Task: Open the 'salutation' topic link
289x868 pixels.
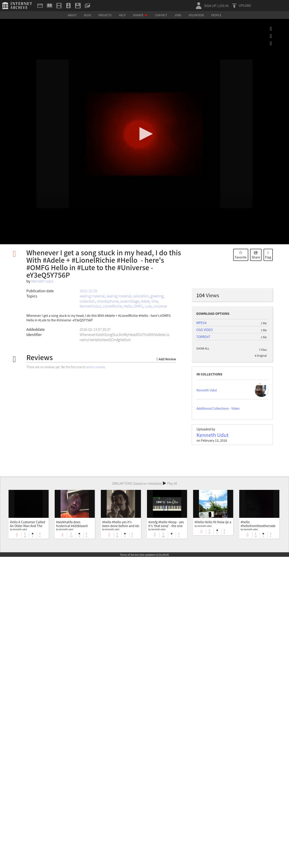Action: pos(141,296)
